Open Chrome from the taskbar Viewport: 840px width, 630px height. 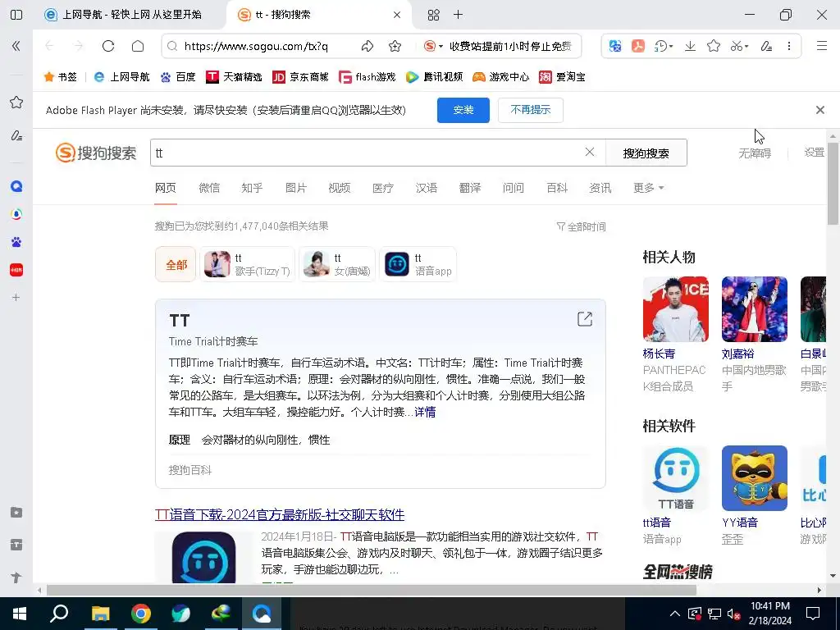[x=140, y=614]
